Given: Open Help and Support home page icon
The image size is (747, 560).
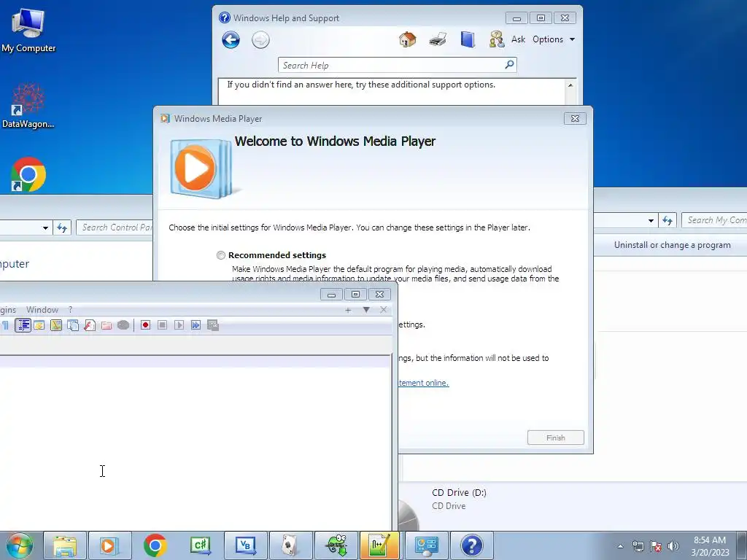Looking at the screenshot, I should (407, 39).
